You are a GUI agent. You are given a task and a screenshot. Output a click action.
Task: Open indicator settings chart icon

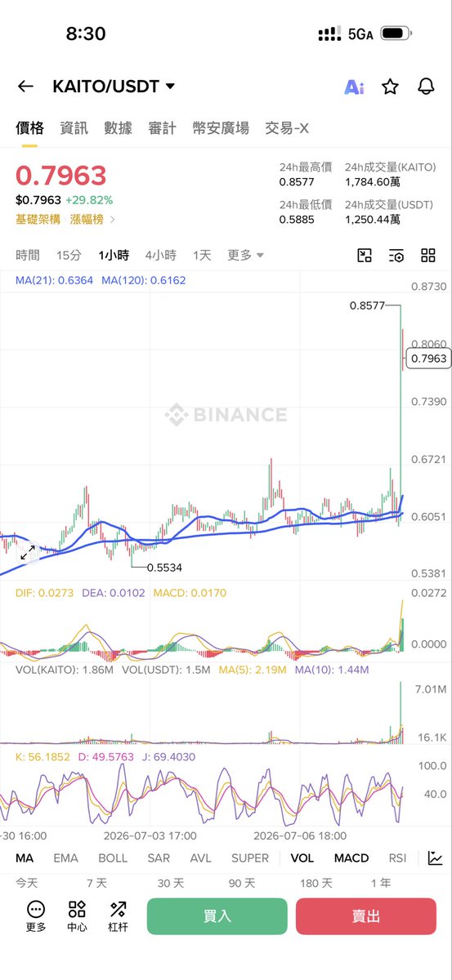coord(436,858)
